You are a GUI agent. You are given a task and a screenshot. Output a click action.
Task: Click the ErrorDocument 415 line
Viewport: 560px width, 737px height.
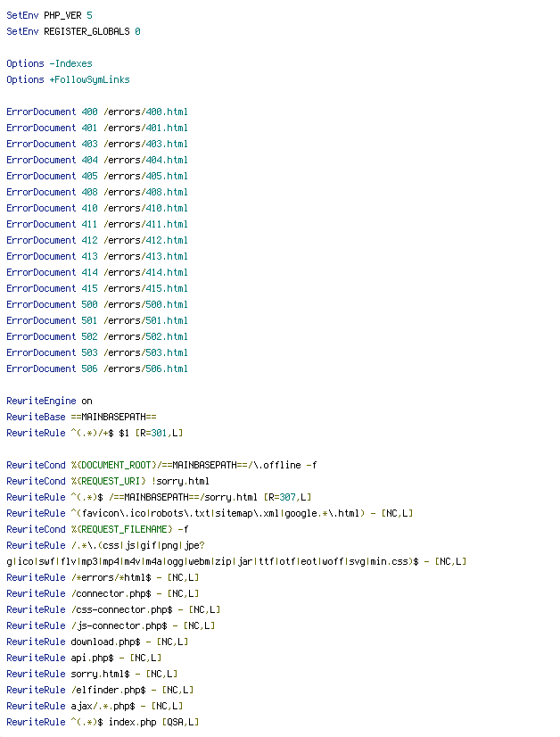coord(97,288)
